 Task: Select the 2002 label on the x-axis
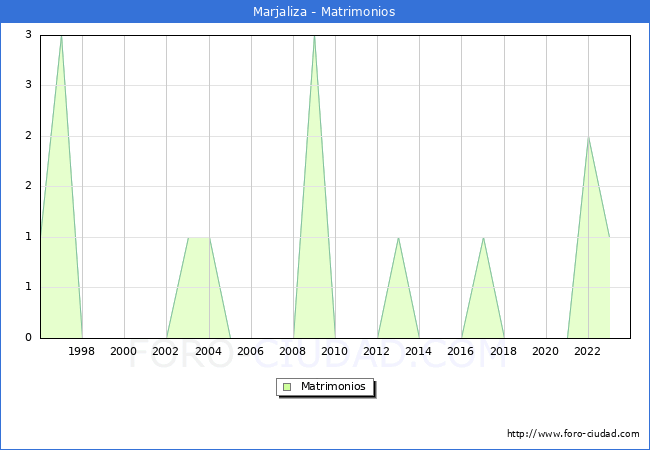point(166,351)
